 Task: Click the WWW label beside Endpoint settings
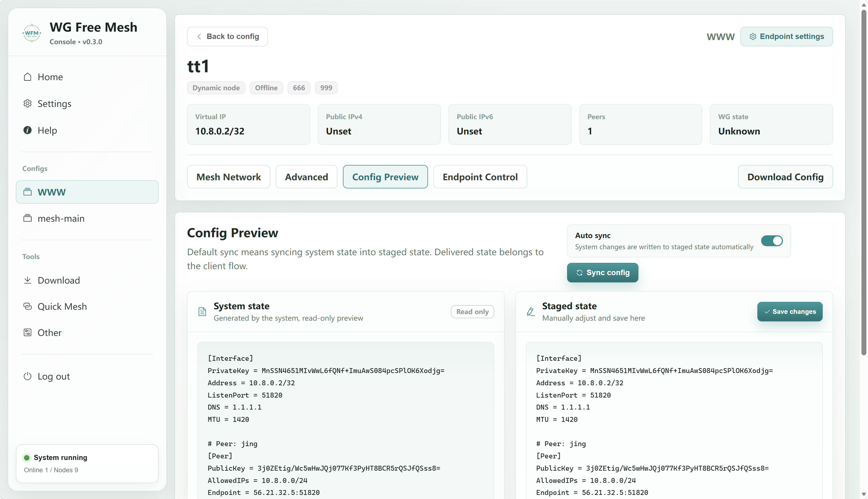[721, 36]
